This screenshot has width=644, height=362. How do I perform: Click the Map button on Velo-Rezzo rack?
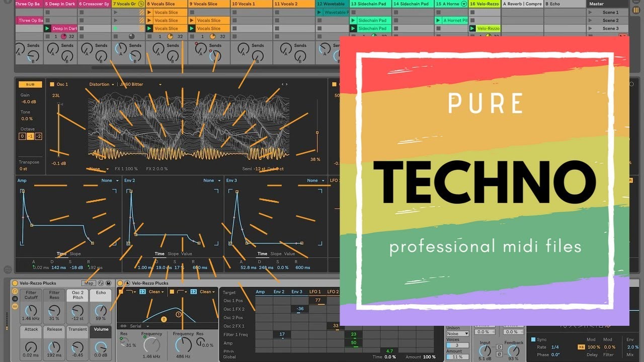click(89, 283)
